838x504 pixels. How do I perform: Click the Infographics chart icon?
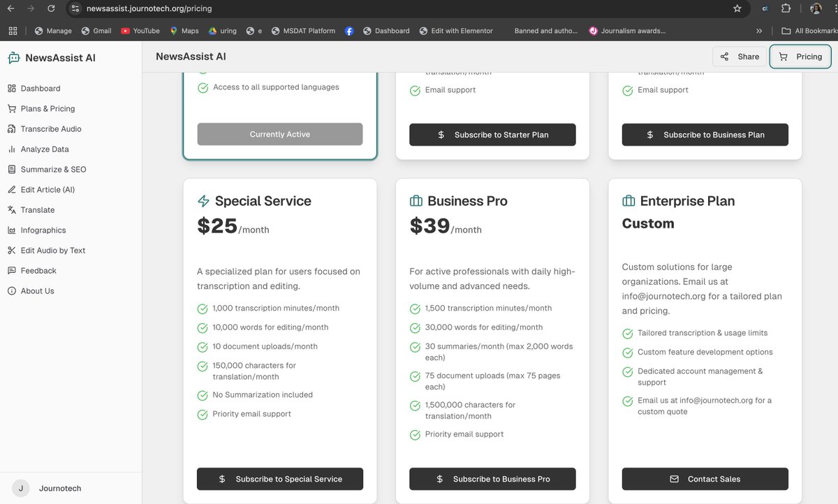click(11, 230)
